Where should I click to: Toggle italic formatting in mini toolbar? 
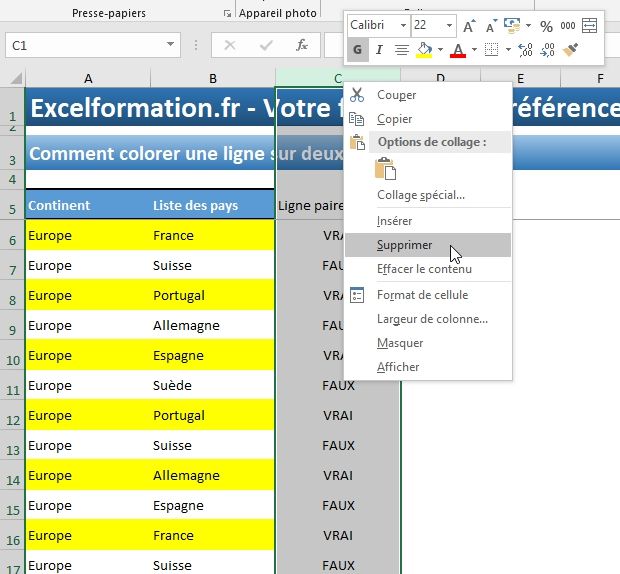(x=379, y=50)
